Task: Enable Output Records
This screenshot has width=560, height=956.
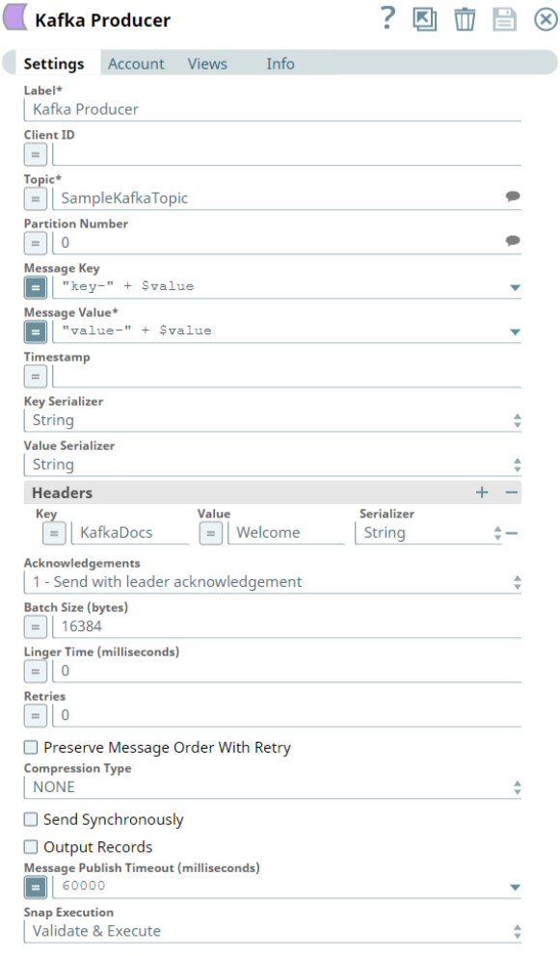Action: coord(30,847)
